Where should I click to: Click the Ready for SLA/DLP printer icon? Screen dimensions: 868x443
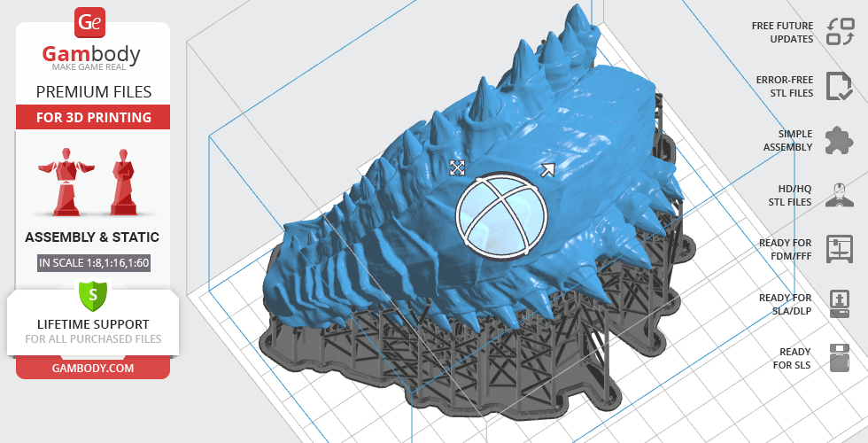(x=839, y=304)
